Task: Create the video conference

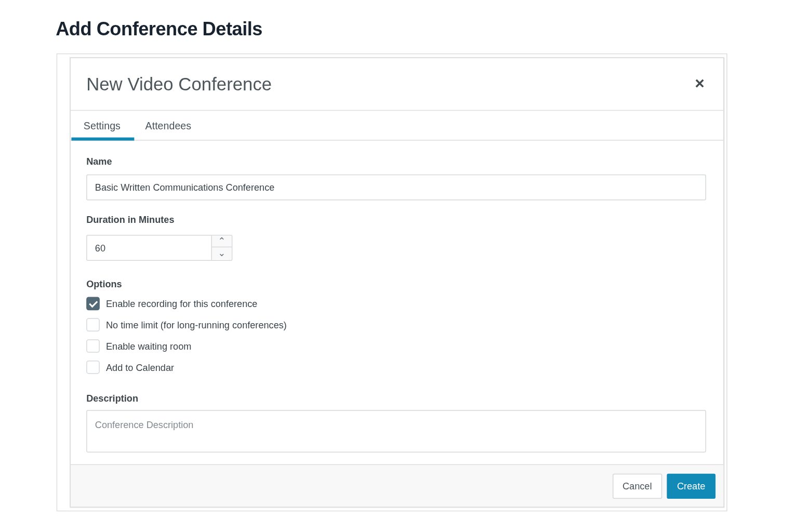Action: (x=691, y=486)
